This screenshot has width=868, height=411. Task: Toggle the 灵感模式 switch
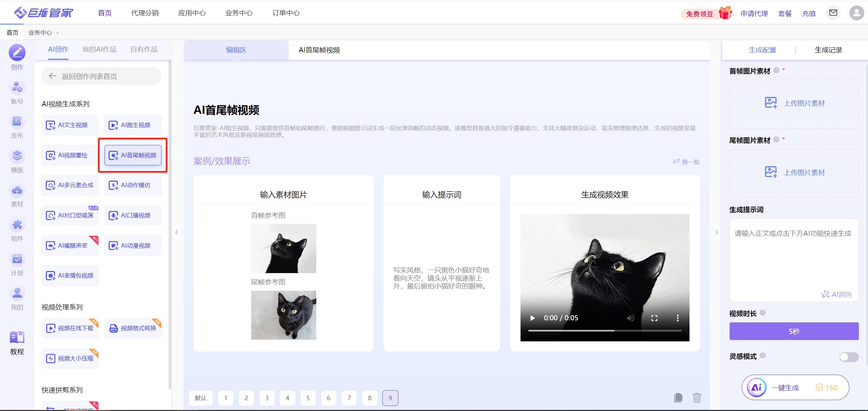point(849,357)
